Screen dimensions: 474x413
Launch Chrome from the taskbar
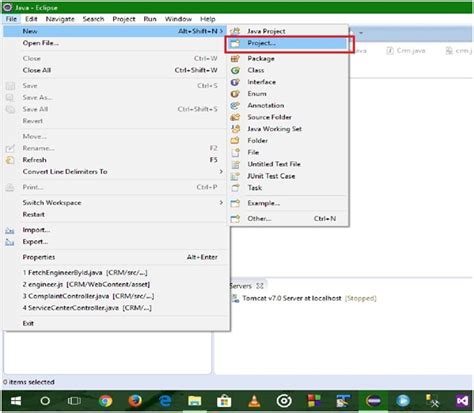point(105,401)
